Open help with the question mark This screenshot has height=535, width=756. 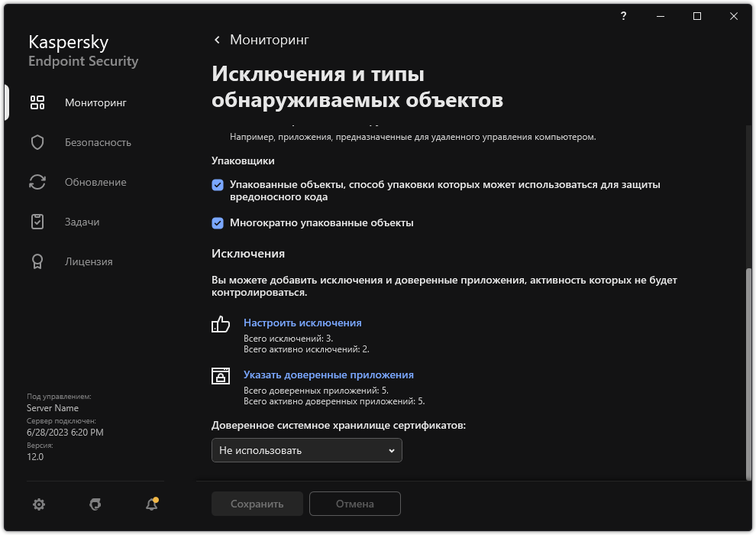click(x=623, y=16)
